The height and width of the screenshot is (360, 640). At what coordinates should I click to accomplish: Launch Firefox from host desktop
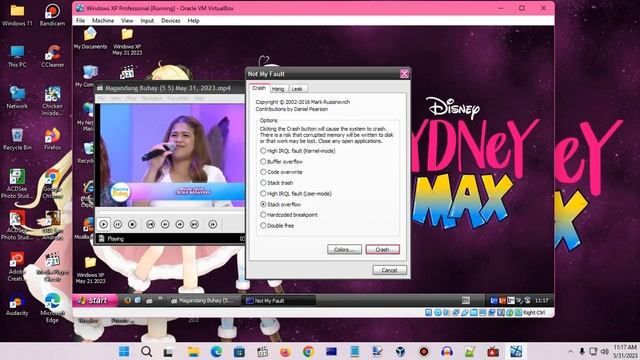[52, 139]
